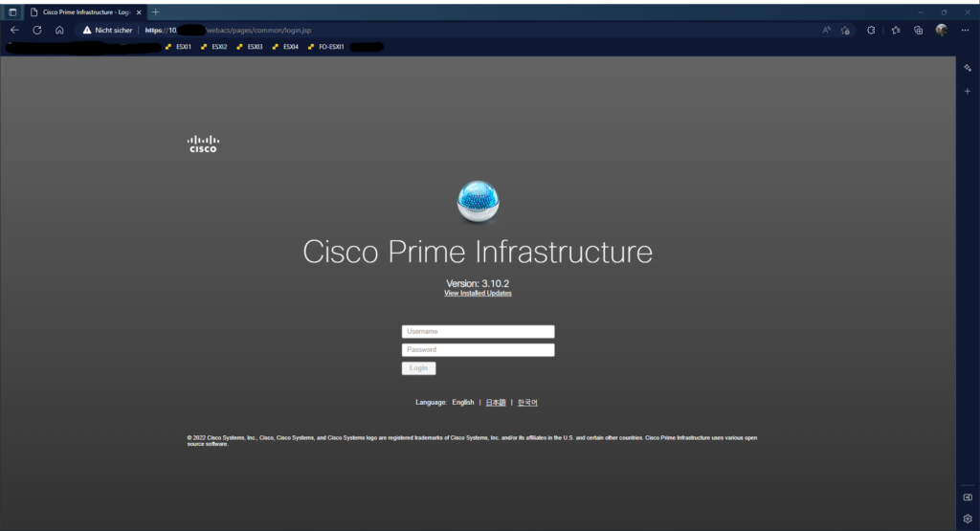Open the user profile avatar

pos(942,30)
